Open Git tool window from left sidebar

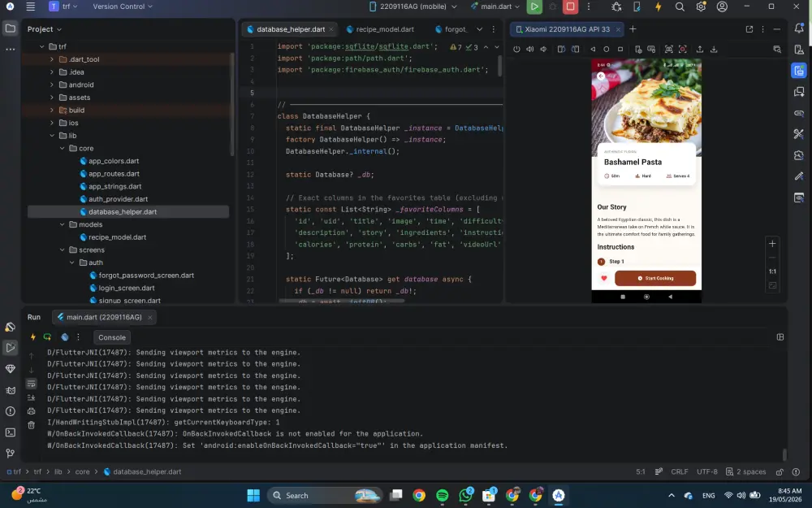tap(10, 454)
